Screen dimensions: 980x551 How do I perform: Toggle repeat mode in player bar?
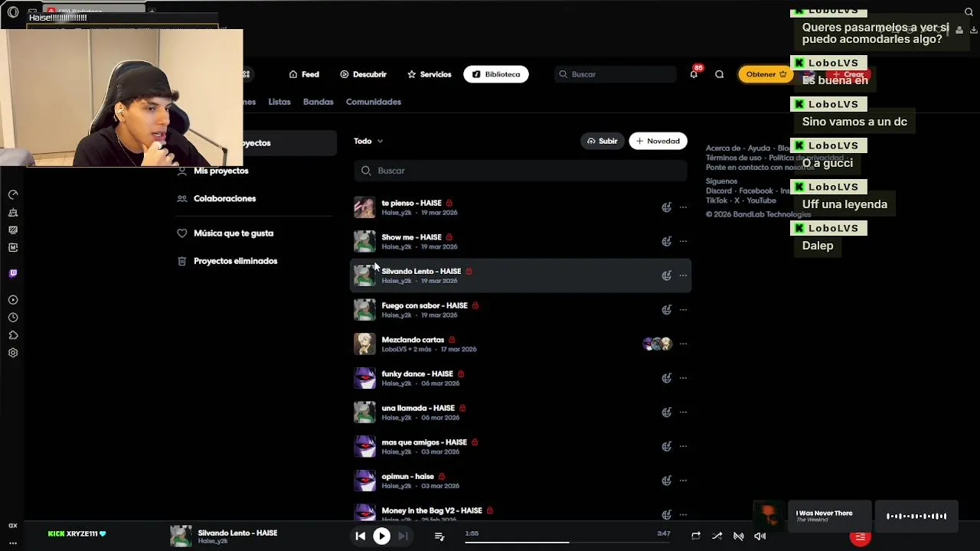[695, 536]
